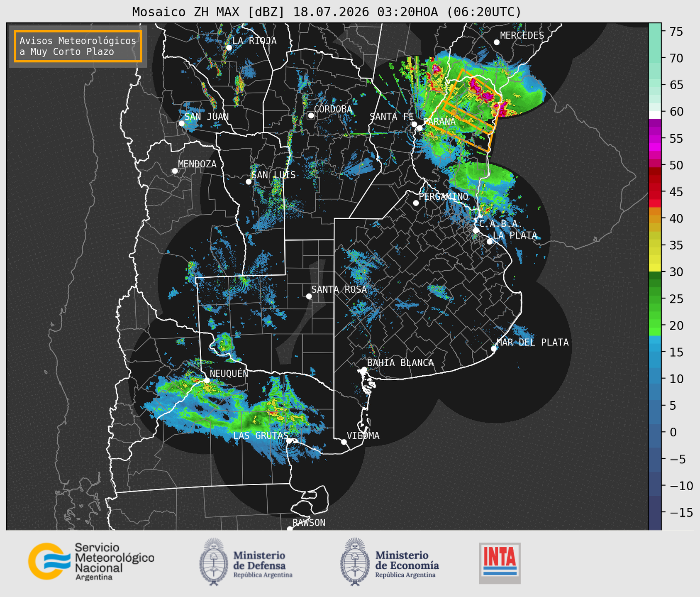Click the La Rioja city label
The height and width of the screenshot is (597, 700).
tap(254, 41)
